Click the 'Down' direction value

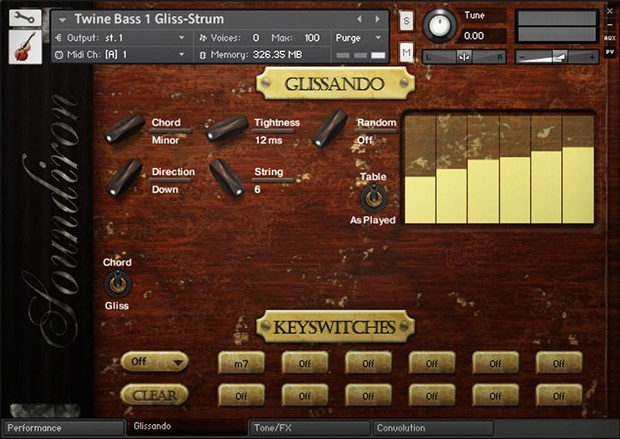pyautogui.click(x=165, y=189)
